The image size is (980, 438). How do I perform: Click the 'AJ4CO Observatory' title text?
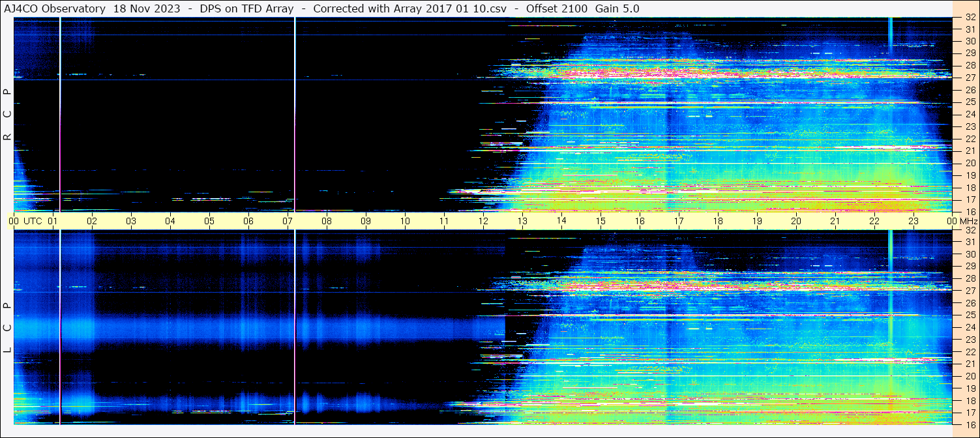click(55, 8)
